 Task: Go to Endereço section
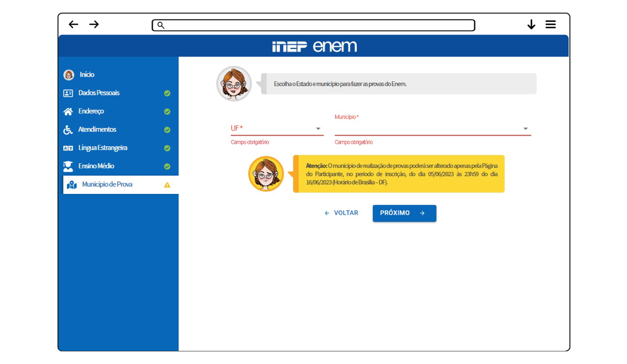click(91, 111)
